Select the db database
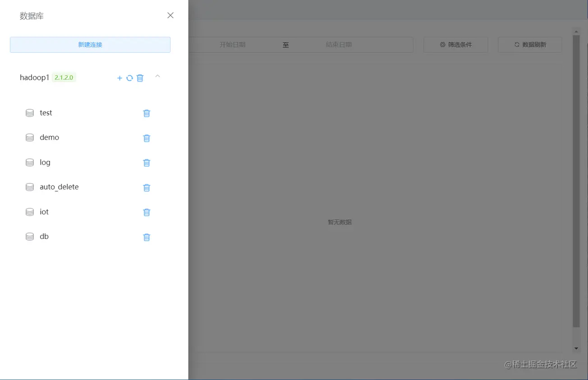This screenshot has width=588, height=380. click(x=44, y=237)
